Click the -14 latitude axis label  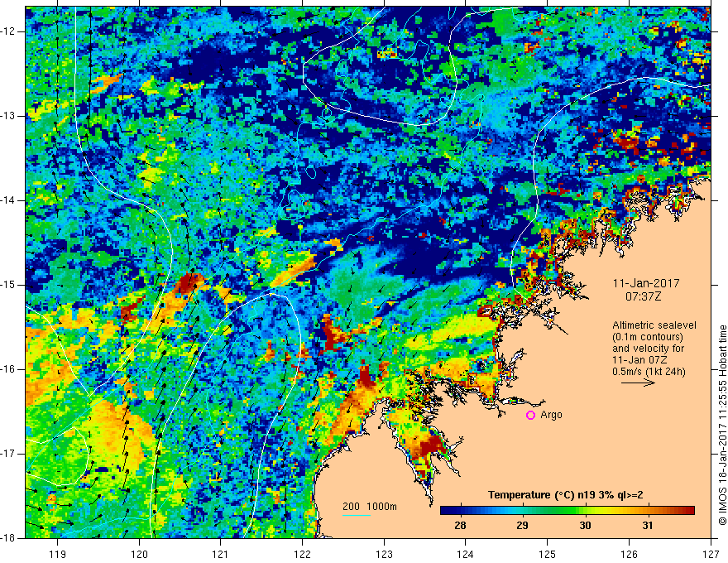(x=8, y=200)
